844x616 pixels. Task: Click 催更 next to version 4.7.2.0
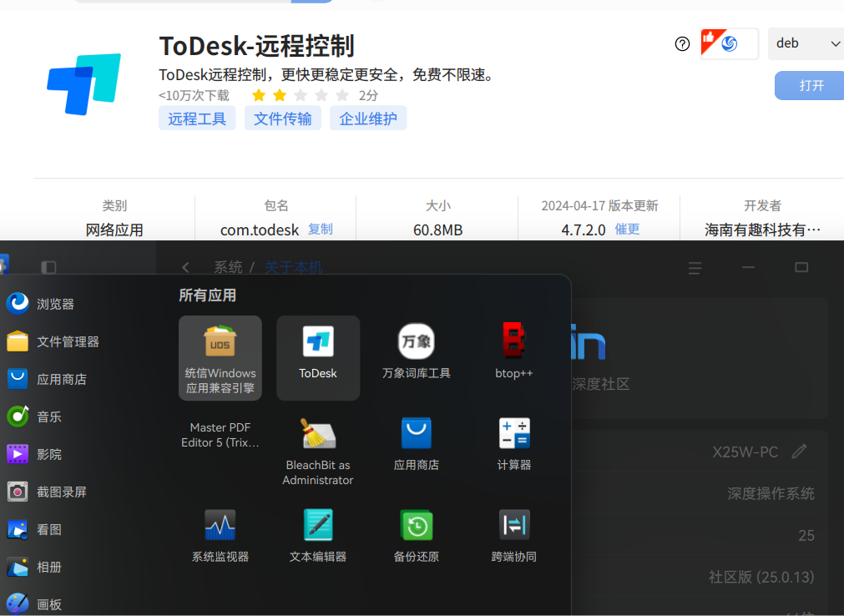(627, 230)
